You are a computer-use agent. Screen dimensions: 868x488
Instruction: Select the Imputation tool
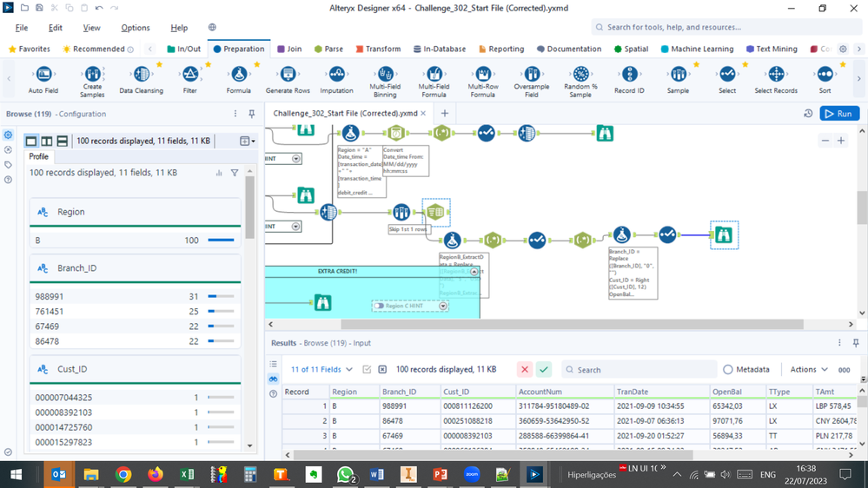point(336,80)
